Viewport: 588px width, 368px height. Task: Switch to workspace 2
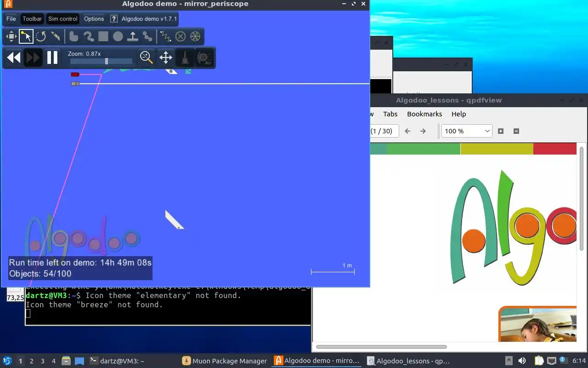pos(32,361)
